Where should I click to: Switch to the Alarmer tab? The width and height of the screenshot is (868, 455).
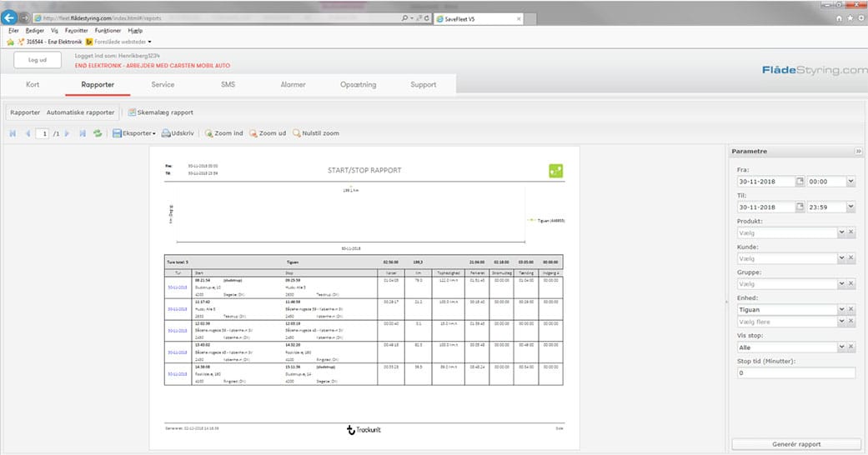tap(292, 85)
